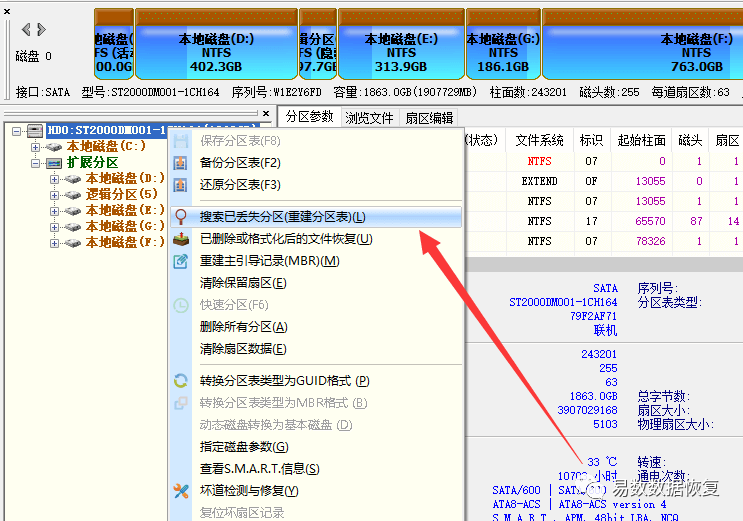Screen dimensions: 743x521
Task: Click drive icon next to 本地磁盘(E:) in tree
Action: (x=72, y=211)
